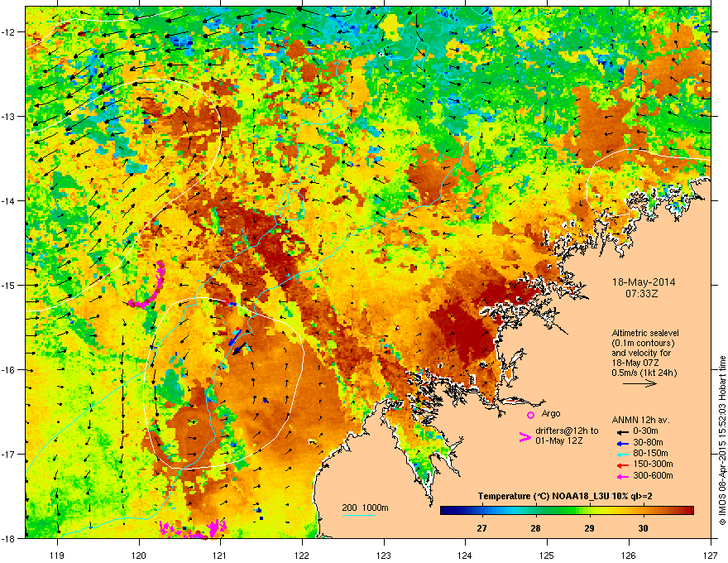Click the green section of color bar at 28
728x563 pixels.
tap(536, 511)
